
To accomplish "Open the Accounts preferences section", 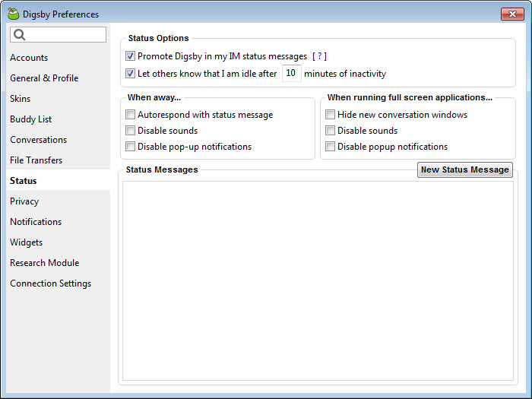I will (x=29, y=58).
